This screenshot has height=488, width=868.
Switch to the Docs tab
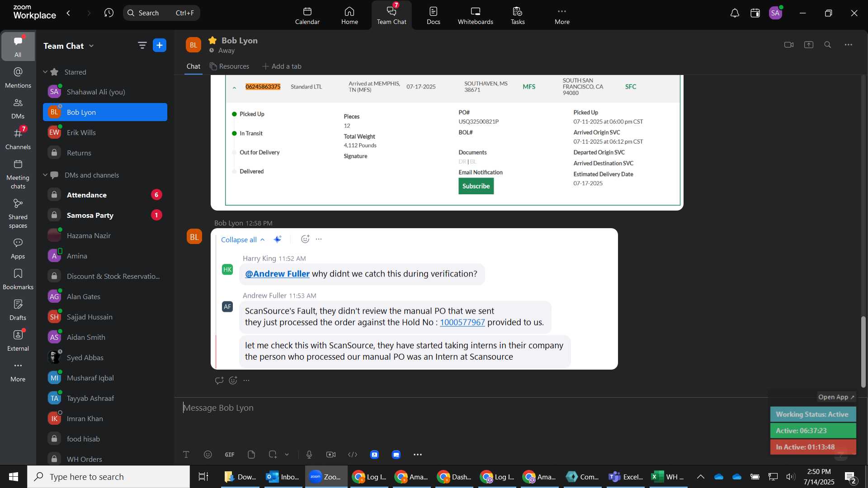click(433, 15)
